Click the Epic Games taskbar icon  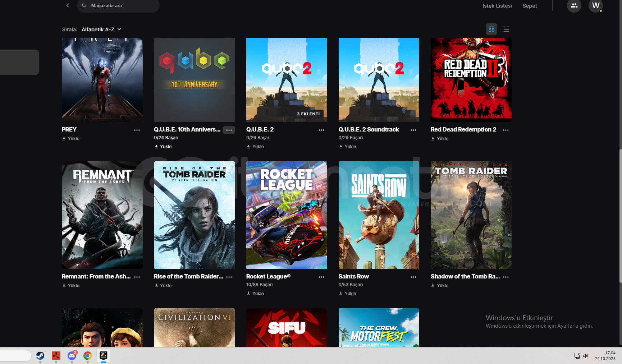coord(103,355)
